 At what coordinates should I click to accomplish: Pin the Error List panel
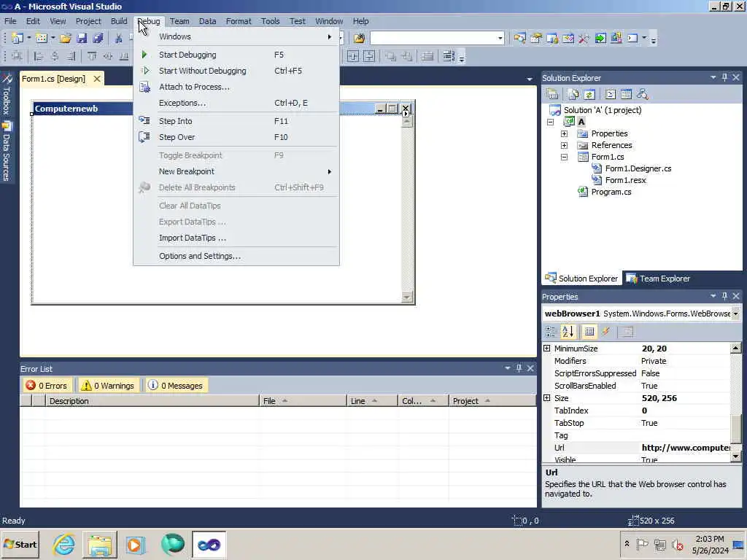click(519, 368)
